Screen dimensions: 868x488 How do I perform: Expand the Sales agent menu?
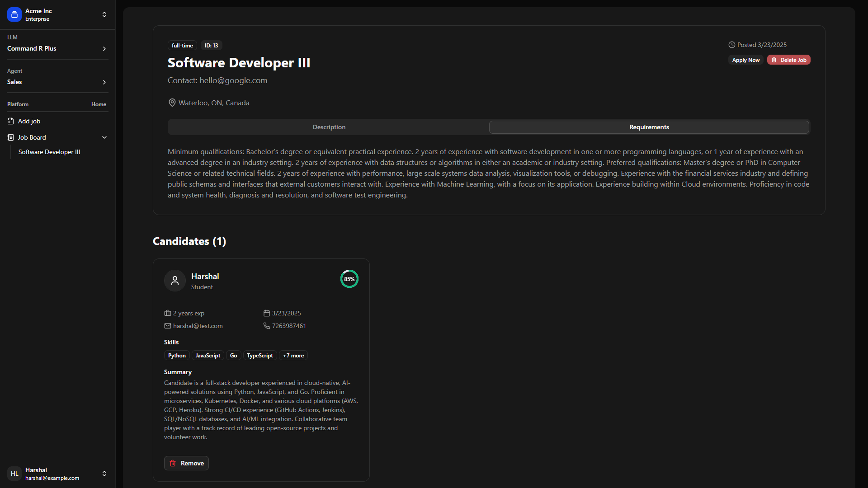coord(104,82)
